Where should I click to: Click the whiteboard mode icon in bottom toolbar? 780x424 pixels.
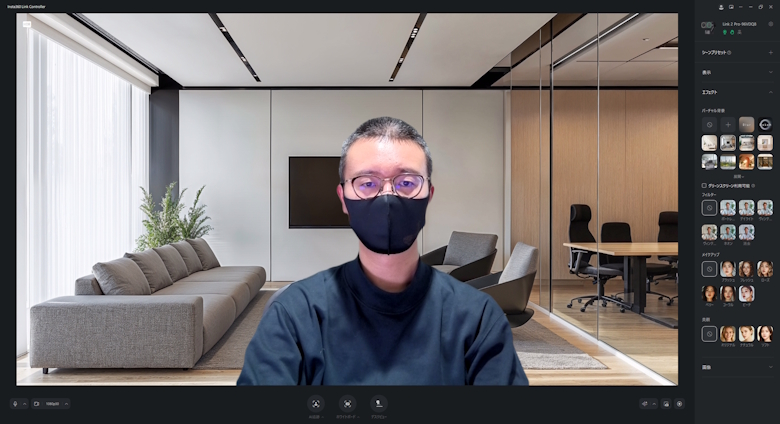coord(347,403)
